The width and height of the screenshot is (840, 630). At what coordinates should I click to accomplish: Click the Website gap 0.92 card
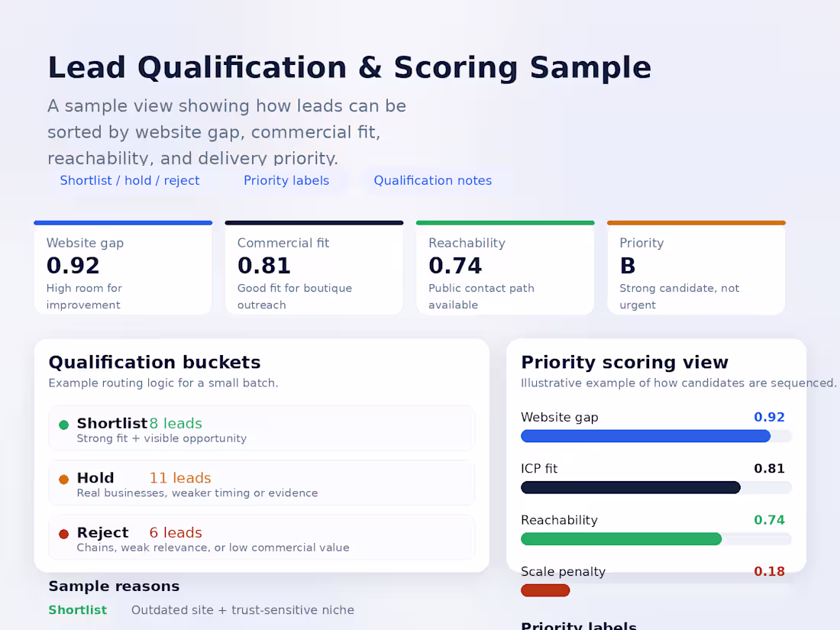click(x=123, y=268)
